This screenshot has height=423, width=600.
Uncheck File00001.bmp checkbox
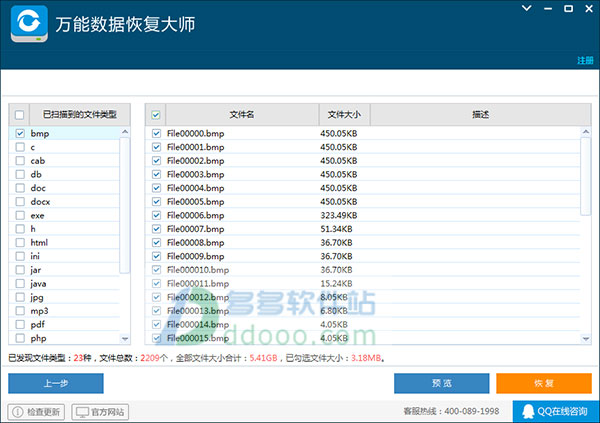pos(156,147)
